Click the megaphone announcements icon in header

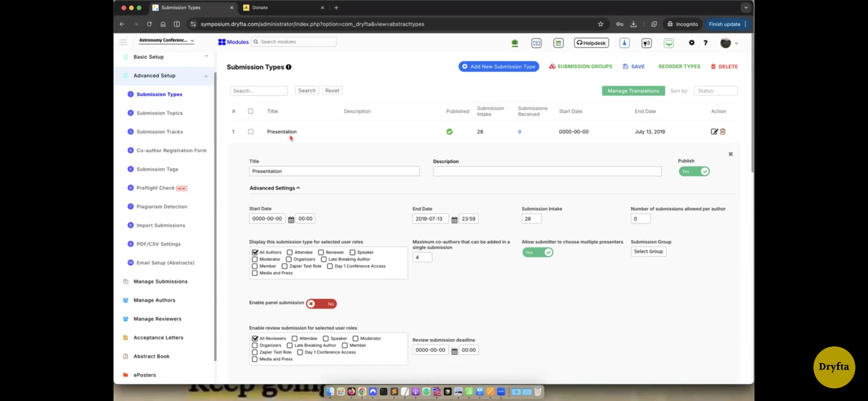tap(647, 43)
